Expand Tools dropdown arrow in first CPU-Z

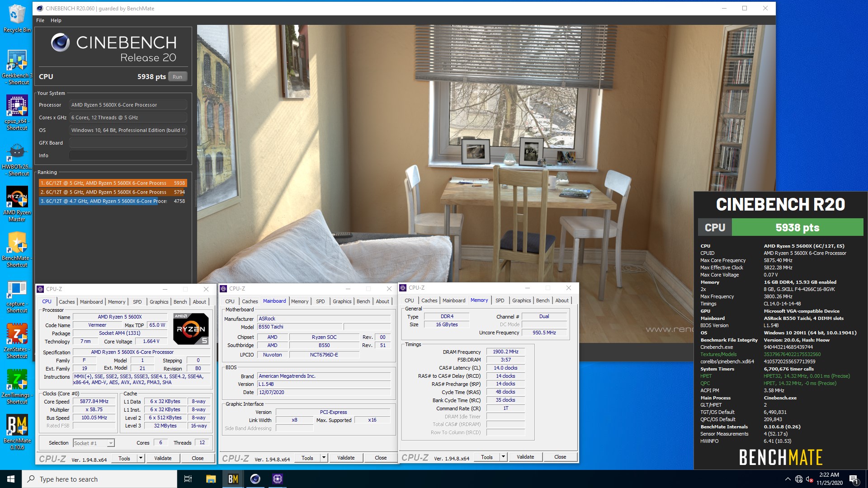pos(141,458)
